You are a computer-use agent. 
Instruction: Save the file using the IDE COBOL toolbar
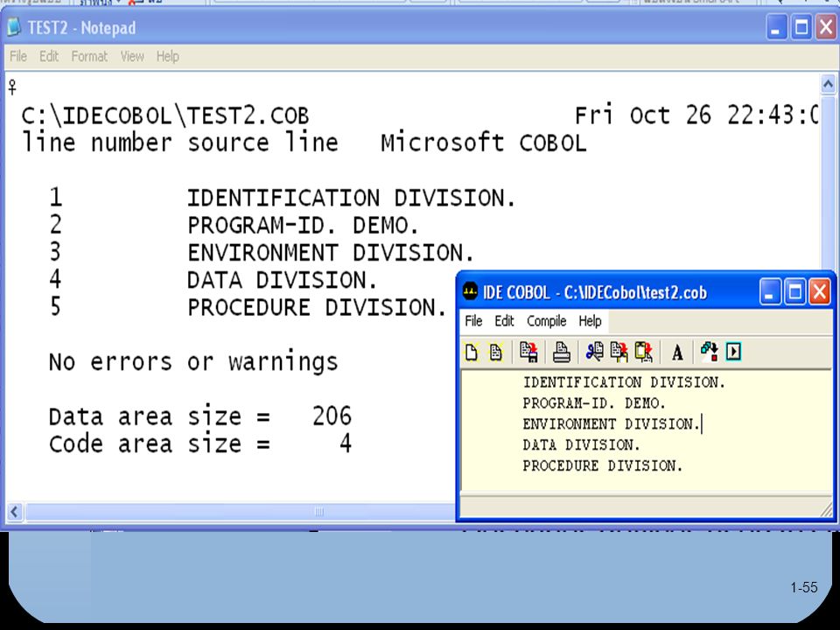[528, 352]
